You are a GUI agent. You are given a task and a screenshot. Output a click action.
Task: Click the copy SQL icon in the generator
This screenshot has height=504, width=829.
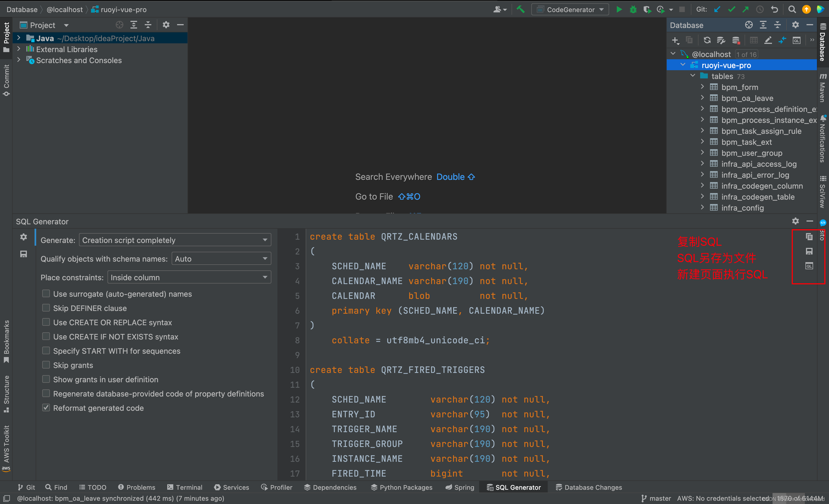pos(809,237)
